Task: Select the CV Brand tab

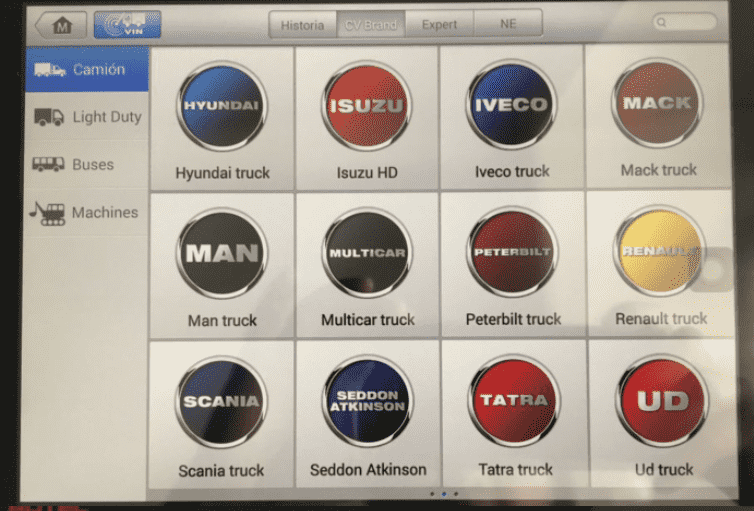Action: pos(371,24)
